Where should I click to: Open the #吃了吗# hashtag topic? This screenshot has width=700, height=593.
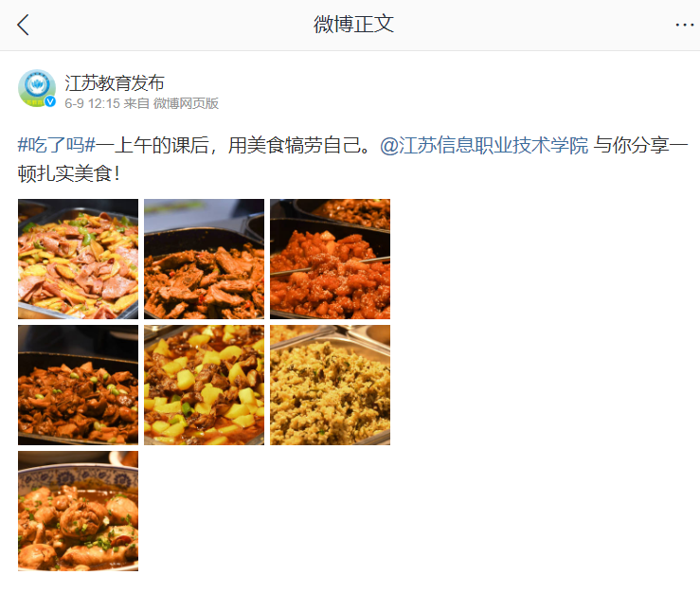pos(56,145)
